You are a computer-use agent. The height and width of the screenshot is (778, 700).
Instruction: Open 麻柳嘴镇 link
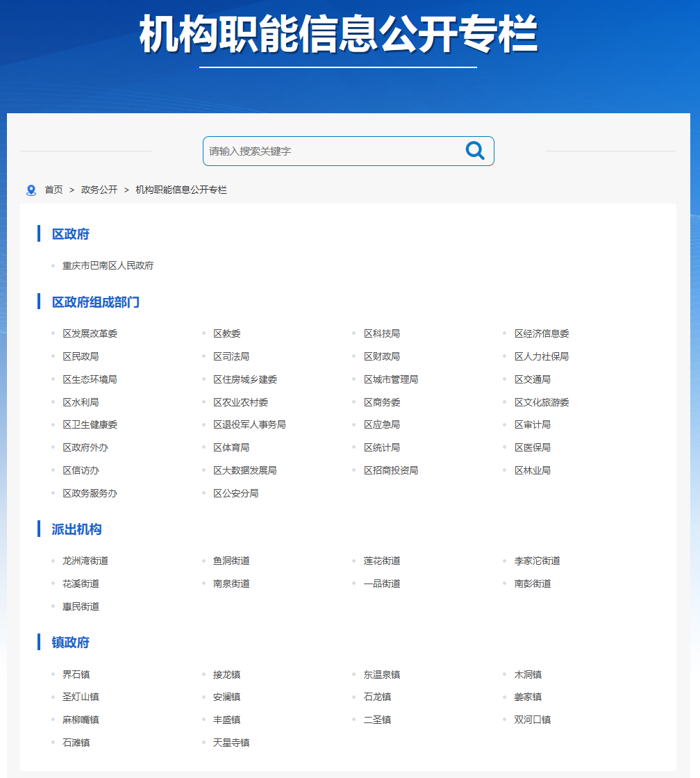81,720
